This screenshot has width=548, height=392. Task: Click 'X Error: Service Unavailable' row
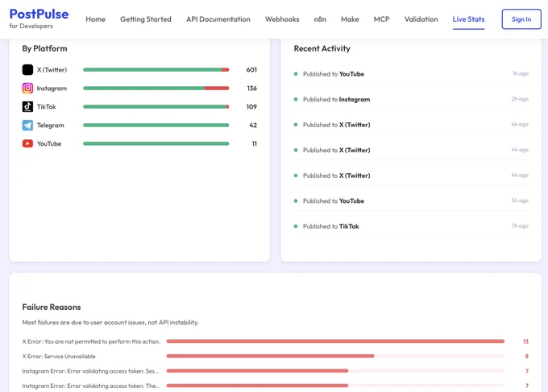pyautogui.click(x=275, y=356)
